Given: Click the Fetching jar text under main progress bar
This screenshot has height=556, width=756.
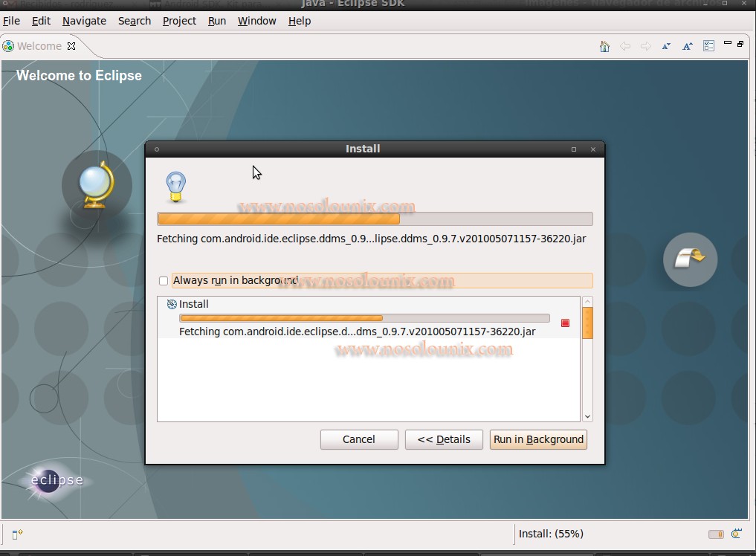Looking at the screenshot, I should coord(371,239).
